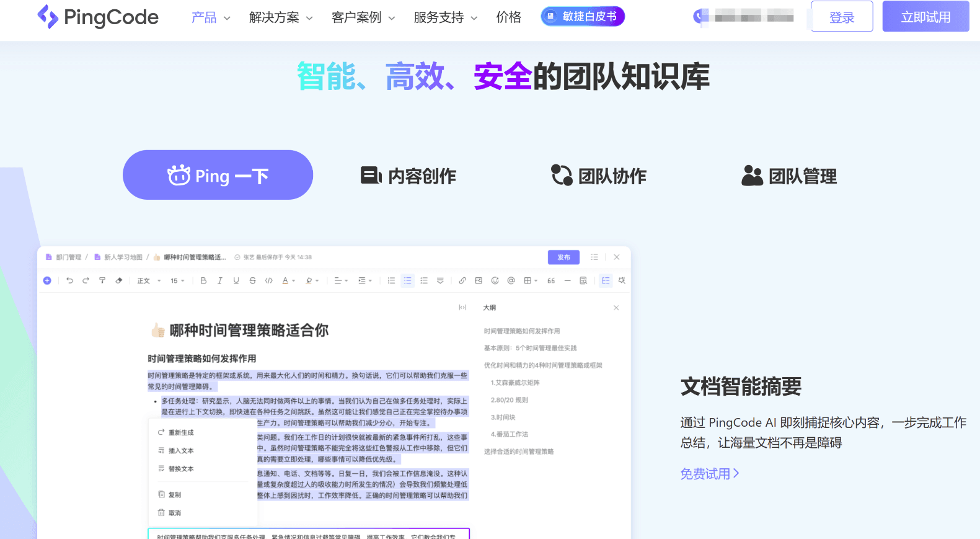Image resolution: width=980 pixels, height=539 pixels.
Task: Go to the 价格 page
Action: [509, 17]
